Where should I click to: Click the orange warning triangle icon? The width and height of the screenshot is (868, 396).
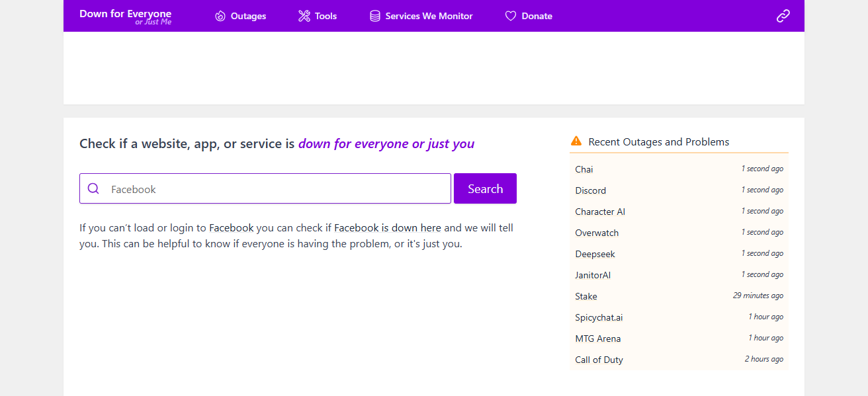pos(576,141)
